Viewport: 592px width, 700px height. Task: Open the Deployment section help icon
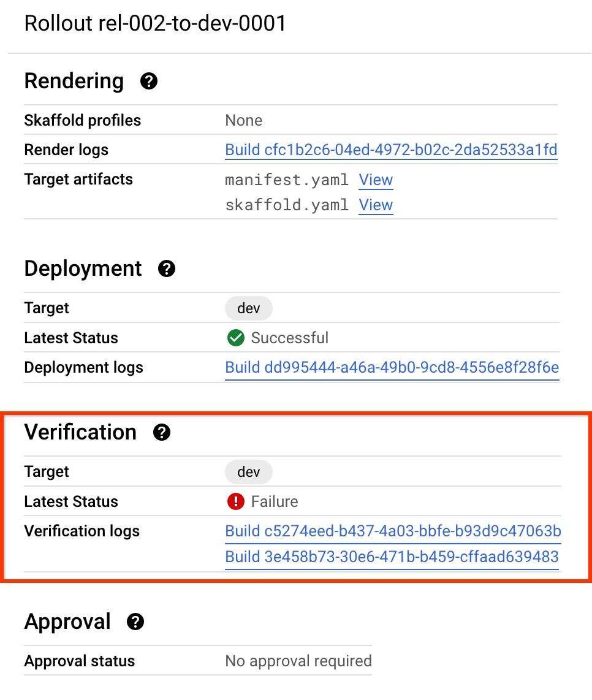[166, 268]
